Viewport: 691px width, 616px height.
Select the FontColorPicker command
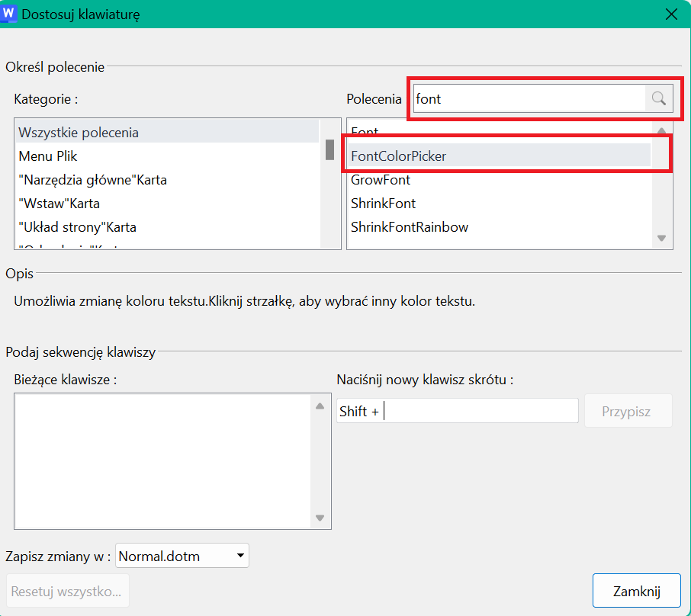(500, 156)
